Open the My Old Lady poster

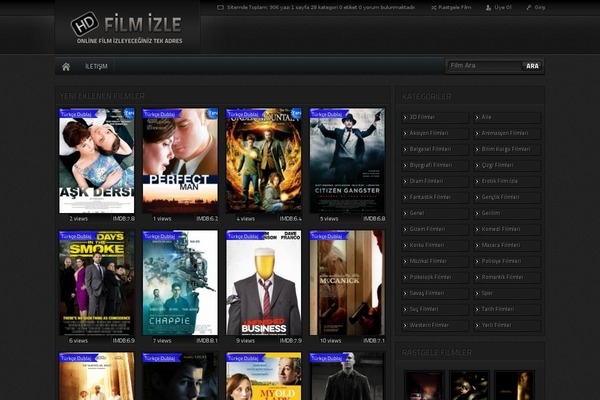click(x=264, y=376)
